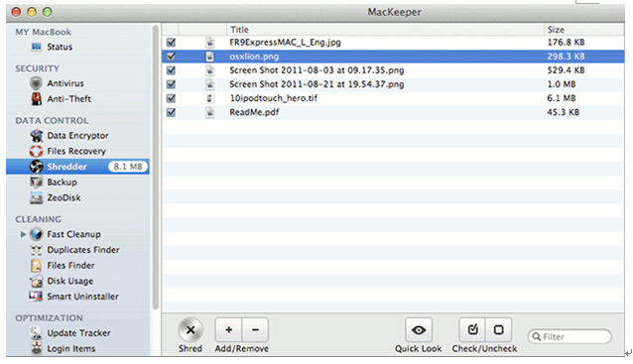Click the 176.8 KB size cell
The image size is (633, 364).
click(x=566, y=42)
